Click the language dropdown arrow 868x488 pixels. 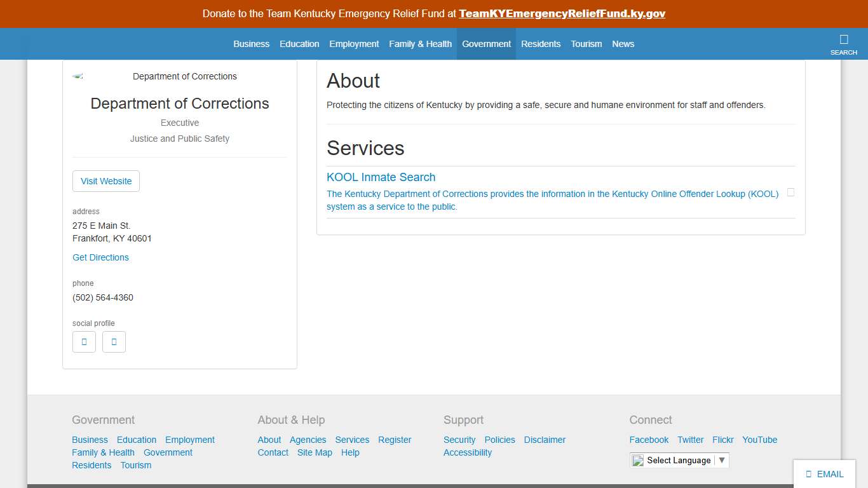[722, 460]
